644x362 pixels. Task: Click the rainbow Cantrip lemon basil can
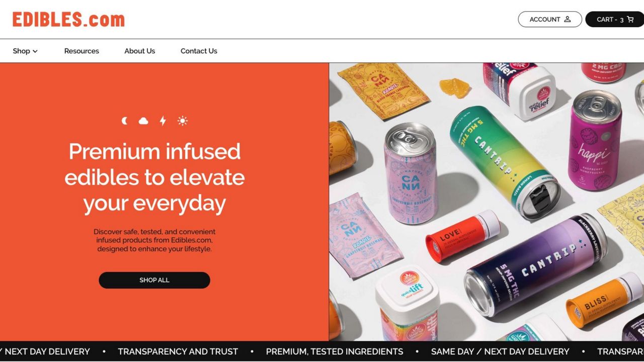point(505,162)
